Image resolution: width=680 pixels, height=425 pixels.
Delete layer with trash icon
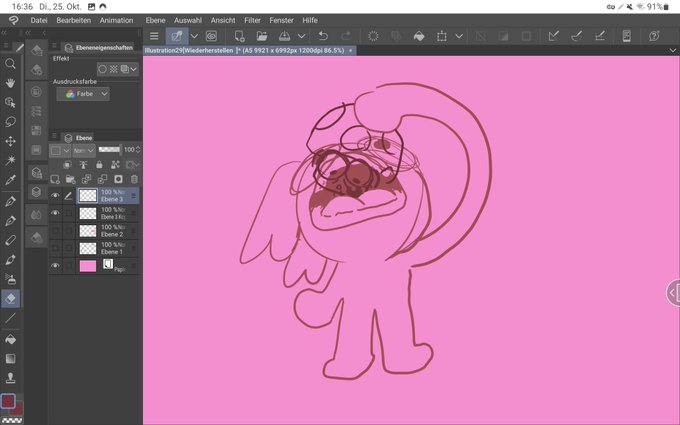click(134, 179)
